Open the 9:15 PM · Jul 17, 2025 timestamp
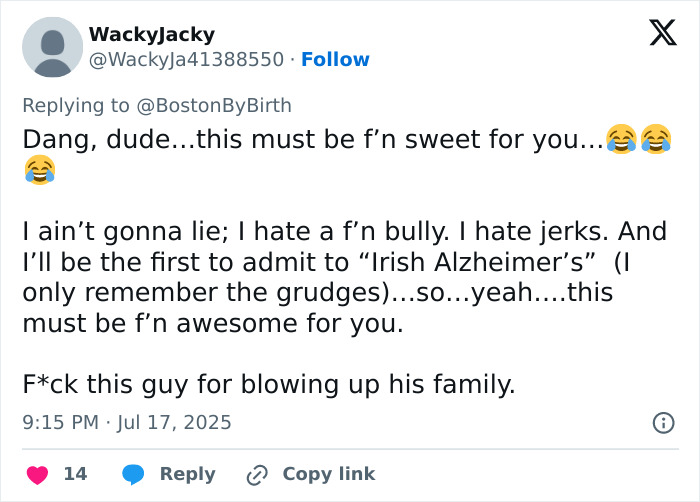Image resolution: width=700 pixels, height=502 pixels. pyautogui.click(x=127, y=423)
